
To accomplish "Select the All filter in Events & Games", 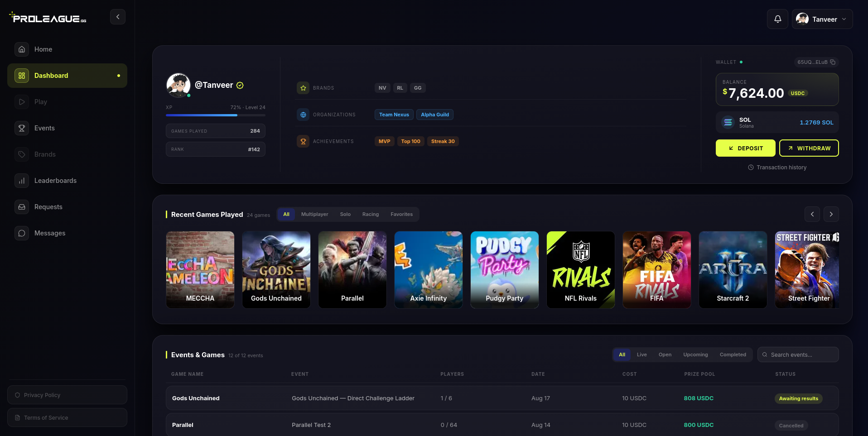I will [x=622, y=355].
